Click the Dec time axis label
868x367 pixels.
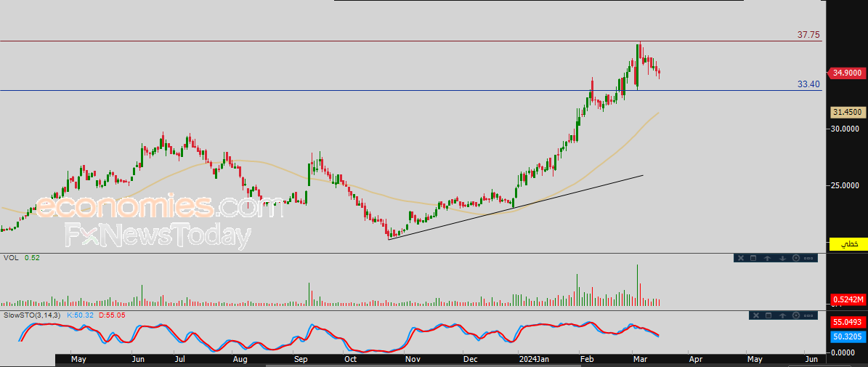471,359
